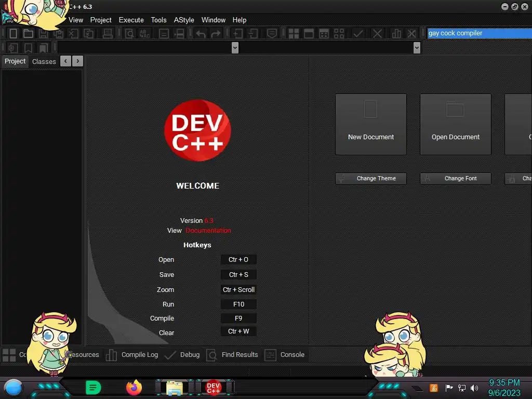Click the Goto Line toolbar icon
The height and width of the screenshot is (399, 532).
tap(179, 33)
